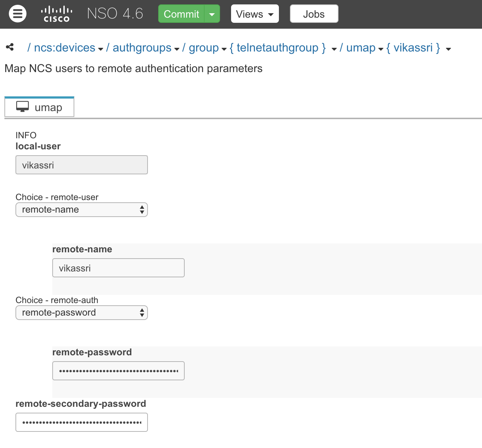Click the share path icon
482x448 pixels.
click(x=10, y=47)
